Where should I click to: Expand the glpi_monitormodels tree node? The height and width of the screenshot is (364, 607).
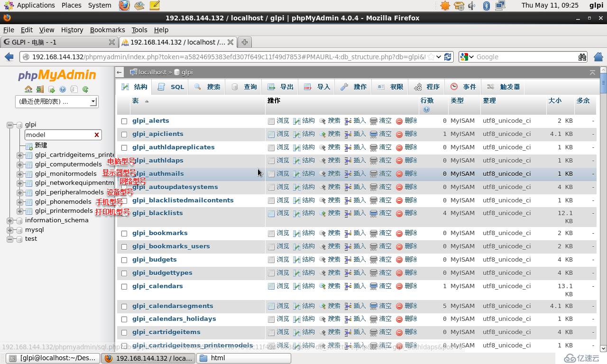pyautogui.click(x=19, y=174)
